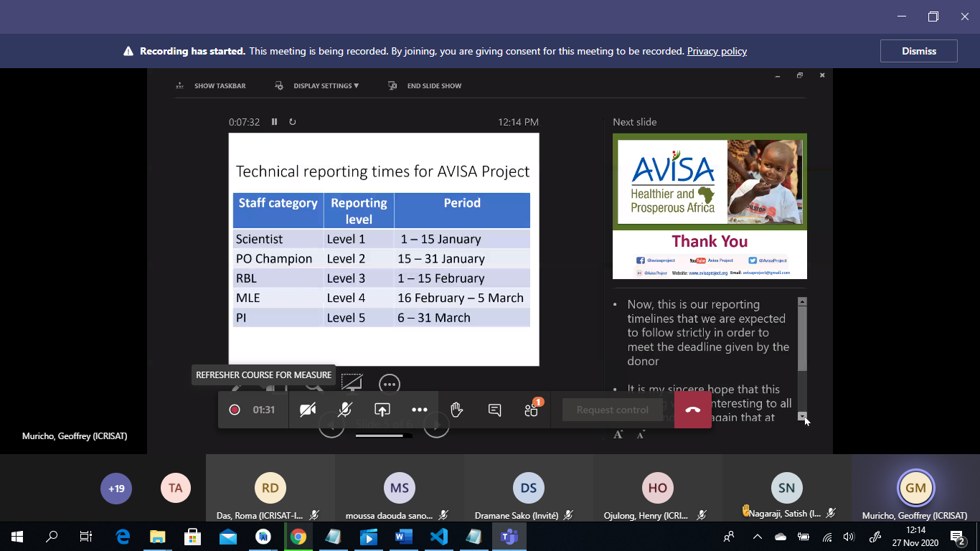Launch Microsoft Edge from taskbar

(123, 536)
